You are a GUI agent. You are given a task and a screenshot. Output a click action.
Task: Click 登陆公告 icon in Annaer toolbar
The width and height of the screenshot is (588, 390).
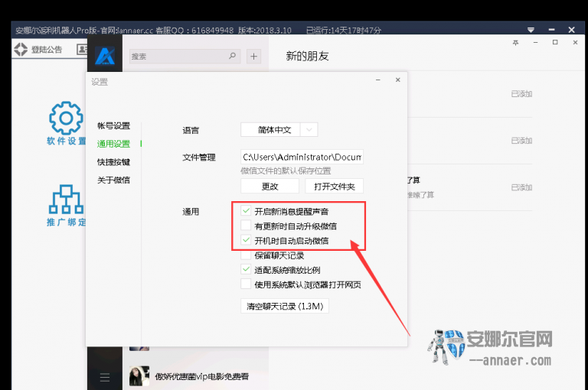click(x=21, y=49)
